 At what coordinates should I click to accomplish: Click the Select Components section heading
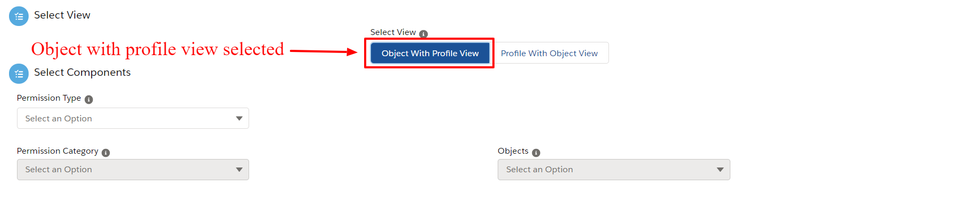click(82, 73)
